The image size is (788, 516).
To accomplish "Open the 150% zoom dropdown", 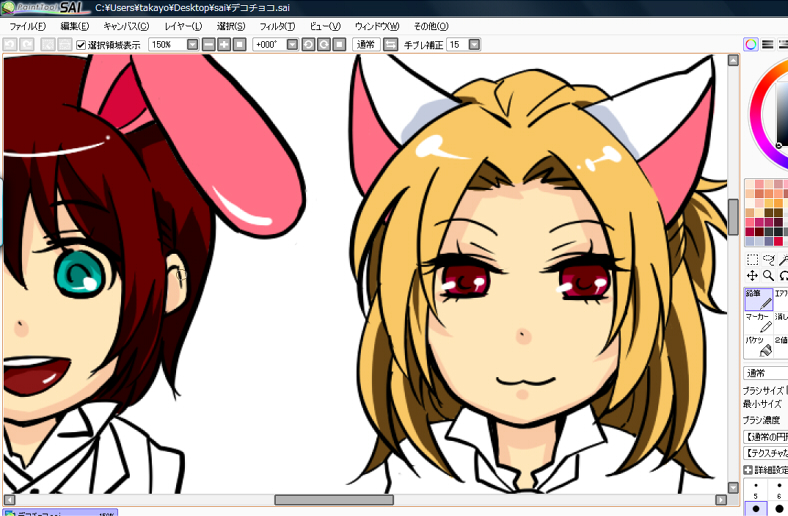I will tap(192, 45).
